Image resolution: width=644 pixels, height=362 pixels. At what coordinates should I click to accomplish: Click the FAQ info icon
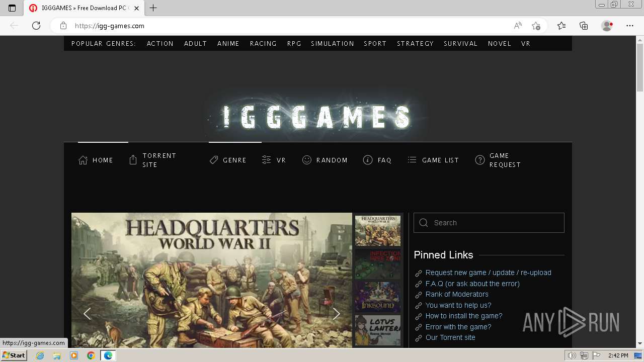click(368, 160)
